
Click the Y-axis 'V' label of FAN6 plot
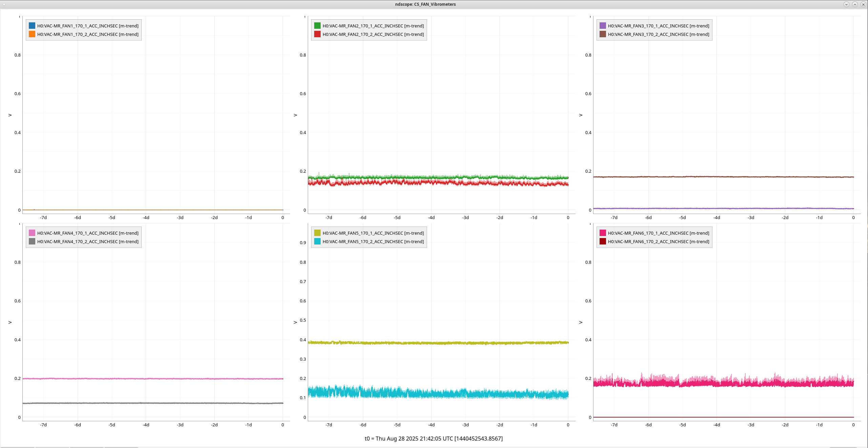tap(581, 322)
